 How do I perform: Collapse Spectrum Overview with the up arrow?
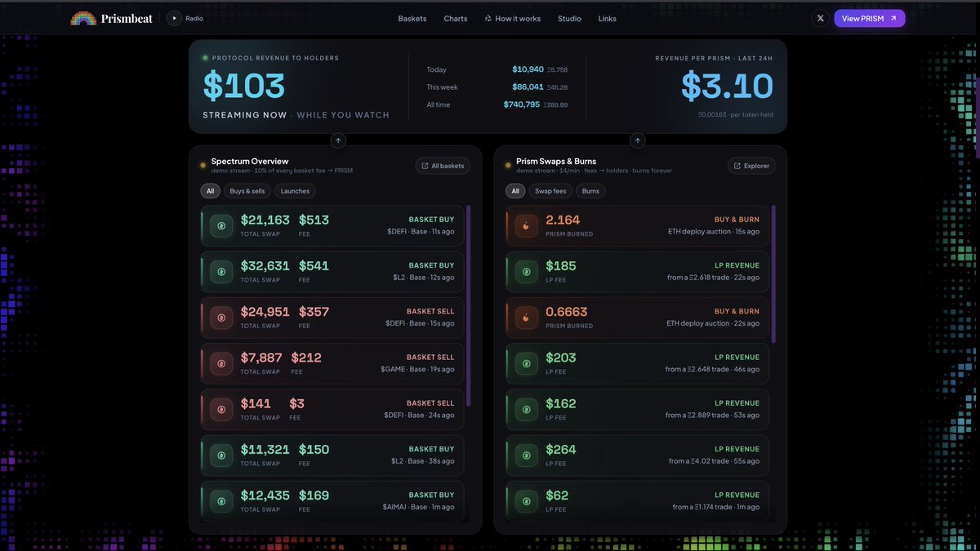pos(339,140)
